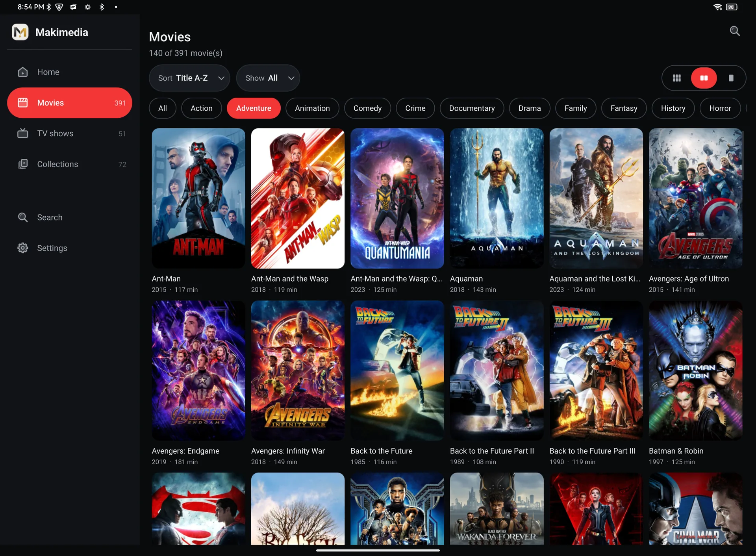The height and width of the screenshot is (556, 756).
Task: Open Ant-Man and the Wasp poster
Action: 298,198
